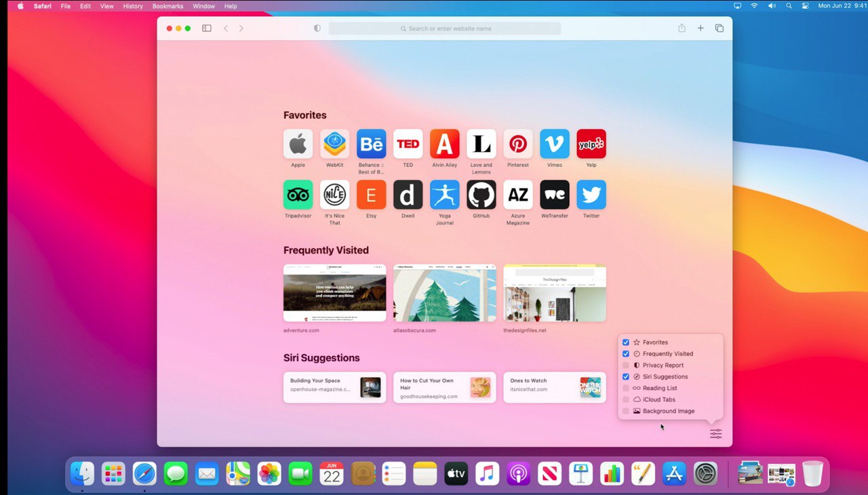
Task: Toggle the Safari sidebar
Action: pos(207,28)
